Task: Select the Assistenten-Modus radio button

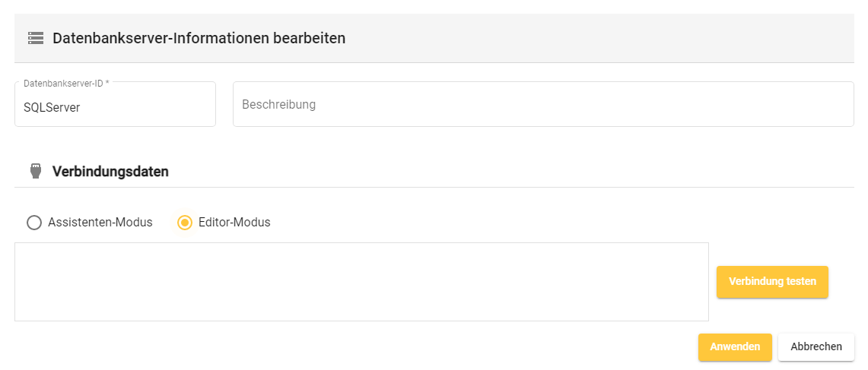Action: 33,223
